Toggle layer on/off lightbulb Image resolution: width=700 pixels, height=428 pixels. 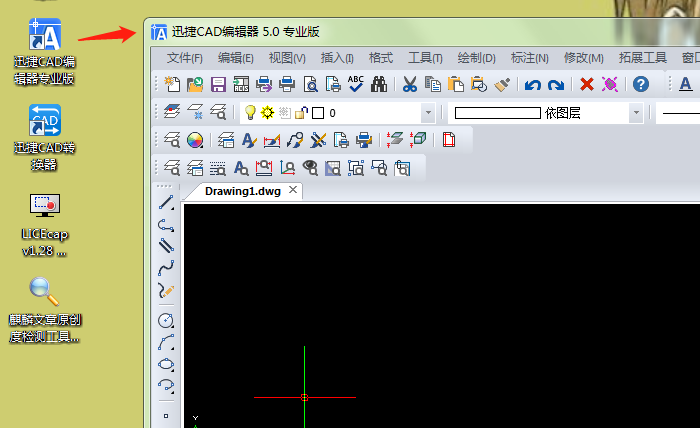(x=250, y=112)
